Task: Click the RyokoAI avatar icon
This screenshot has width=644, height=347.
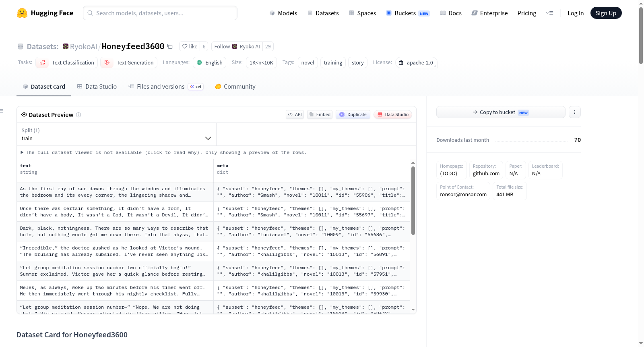Action: pyautogui.click(x=66, y=46)
